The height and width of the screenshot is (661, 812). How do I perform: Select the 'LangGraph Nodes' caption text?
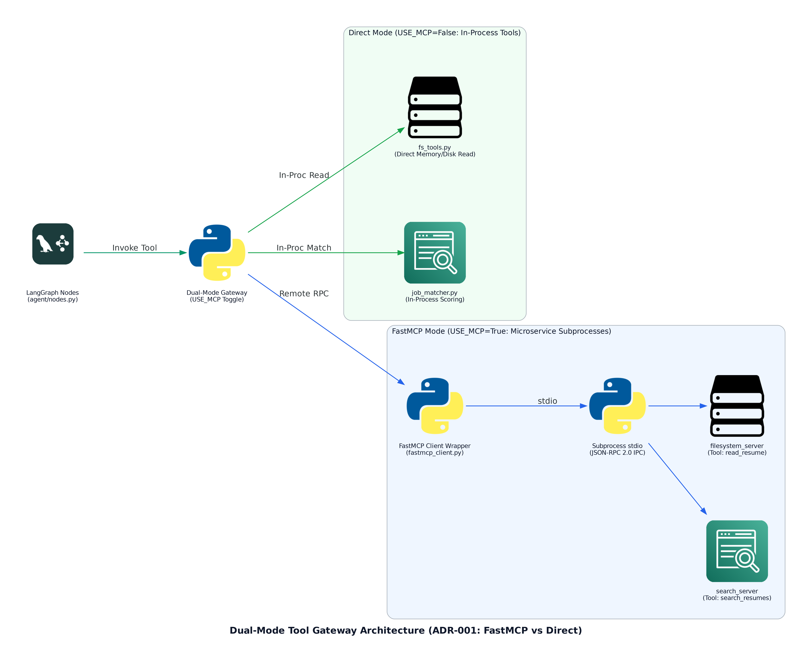tap(53, 293)
